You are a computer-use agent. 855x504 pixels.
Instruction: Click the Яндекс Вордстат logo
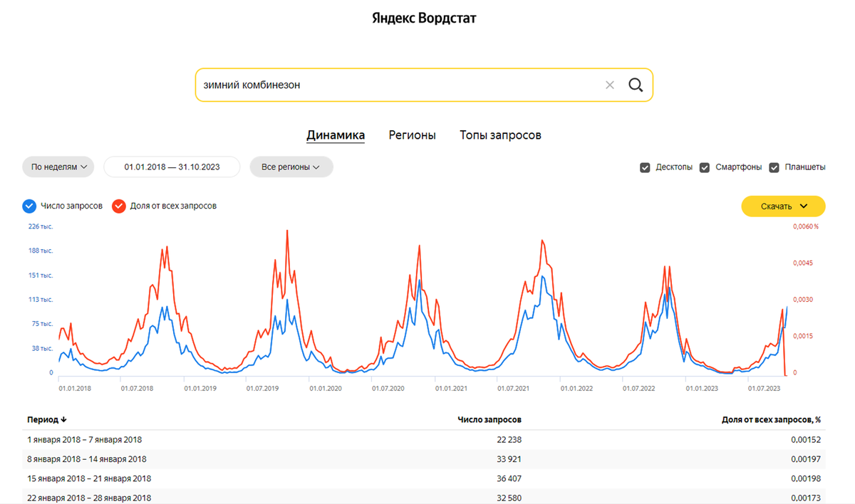(x=424, y=19)
